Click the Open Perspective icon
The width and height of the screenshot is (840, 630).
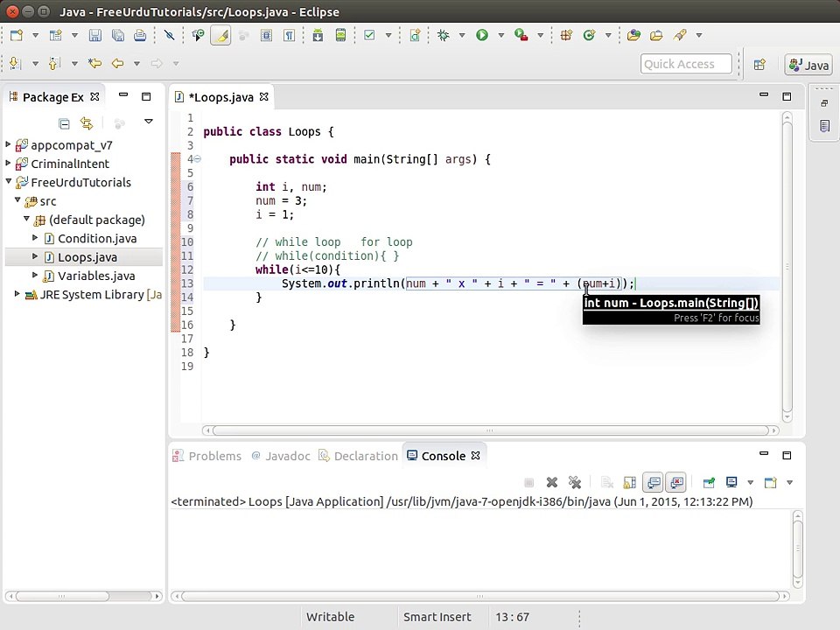759,64
